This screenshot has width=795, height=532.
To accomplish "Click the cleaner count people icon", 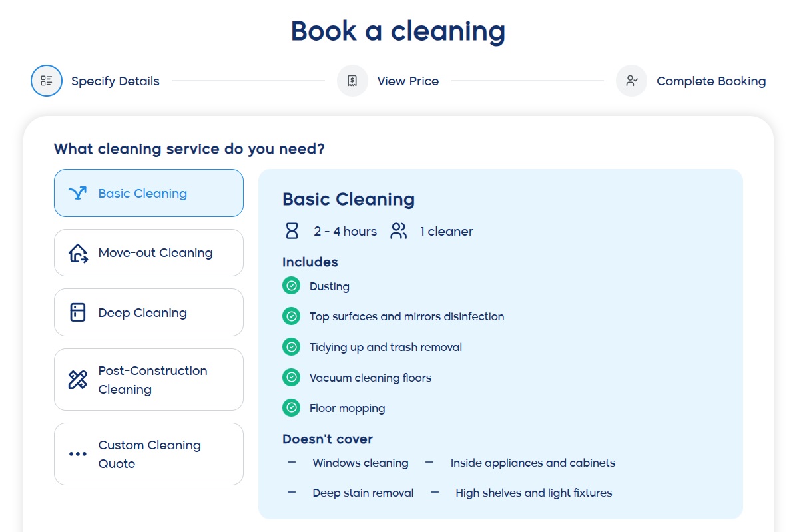I will click(x=398, y=231).
